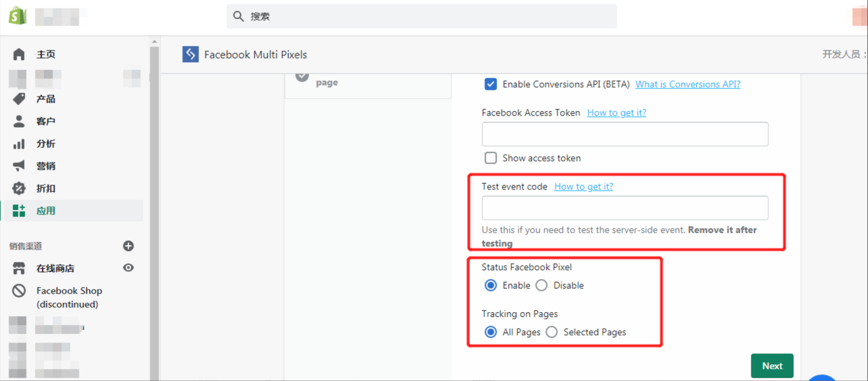868x381 pixels.
Task: Select Disable for Status Facebook Pixel
Action: point(541,285)
